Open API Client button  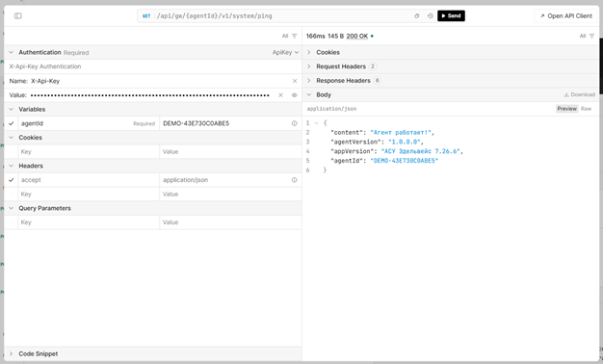click(566, 15)
